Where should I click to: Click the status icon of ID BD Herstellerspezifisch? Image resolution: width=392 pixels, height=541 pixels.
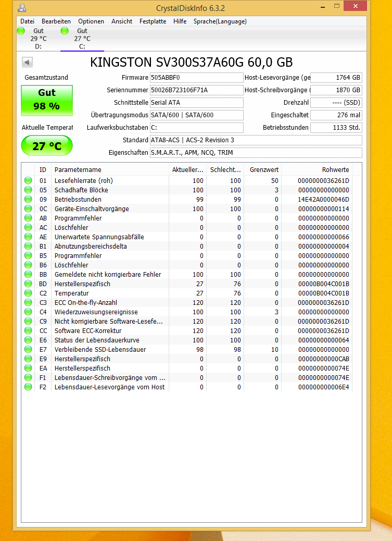[28, 284]
